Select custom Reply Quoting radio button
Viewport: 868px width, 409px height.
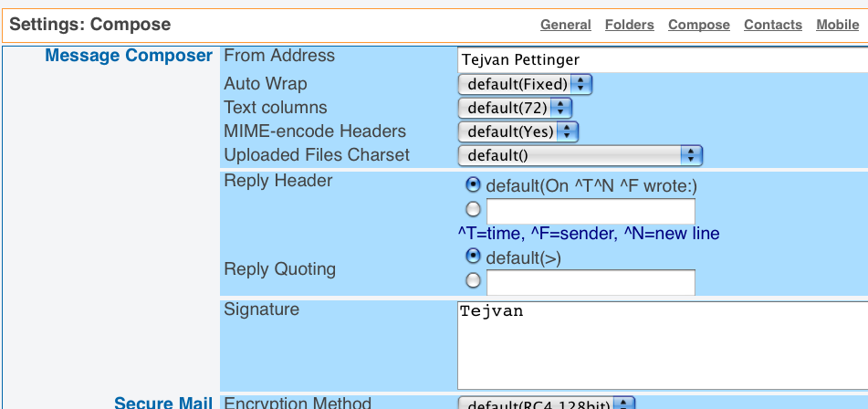click(x=474, y=280)
